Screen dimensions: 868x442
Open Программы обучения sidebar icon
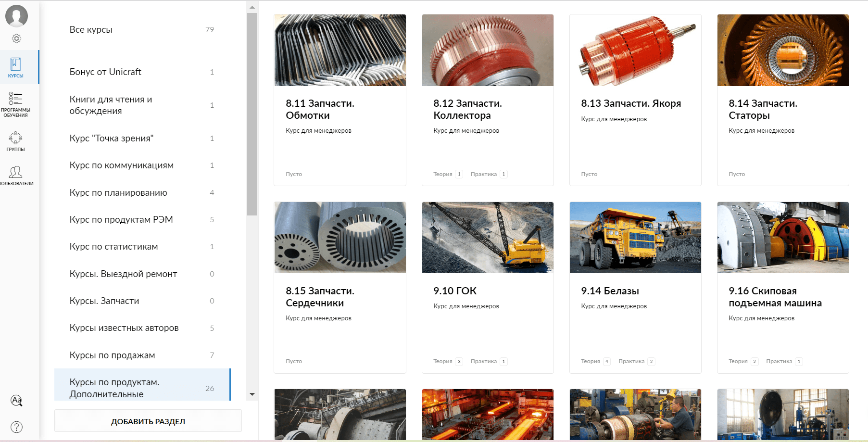[16, 104]
